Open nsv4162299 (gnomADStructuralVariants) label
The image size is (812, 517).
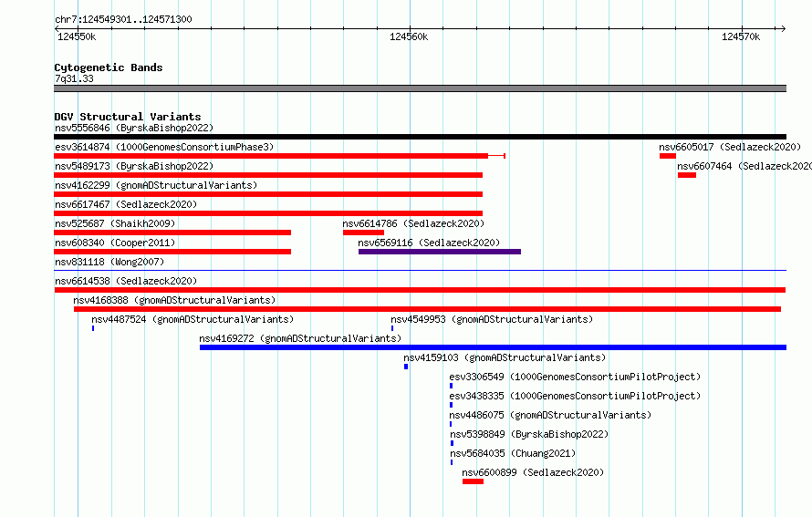tap(156, 185)
